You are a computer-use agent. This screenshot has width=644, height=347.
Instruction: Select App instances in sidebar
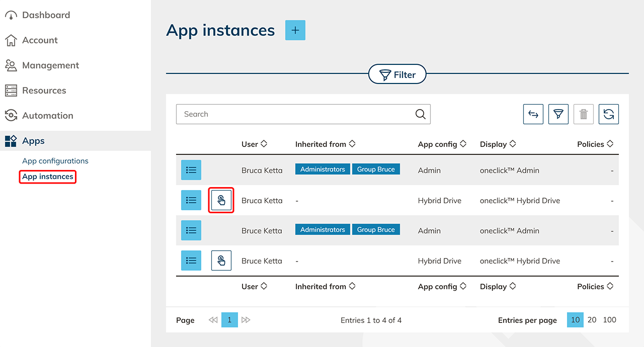pos(48,177)
